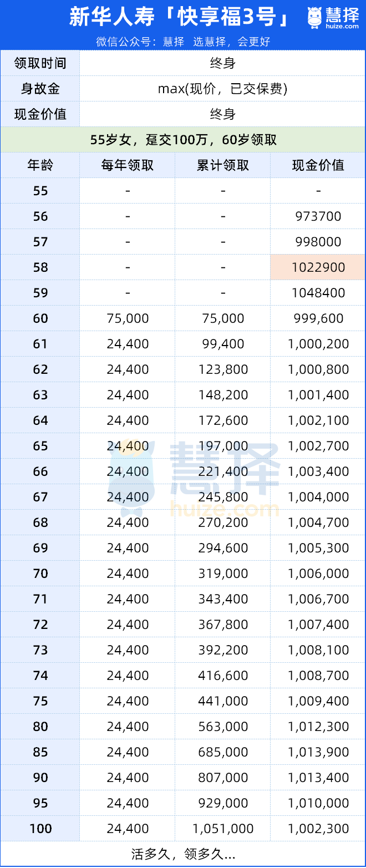
Task: Select cumulative 270,200 at age 68
Action: click(223, 522)
